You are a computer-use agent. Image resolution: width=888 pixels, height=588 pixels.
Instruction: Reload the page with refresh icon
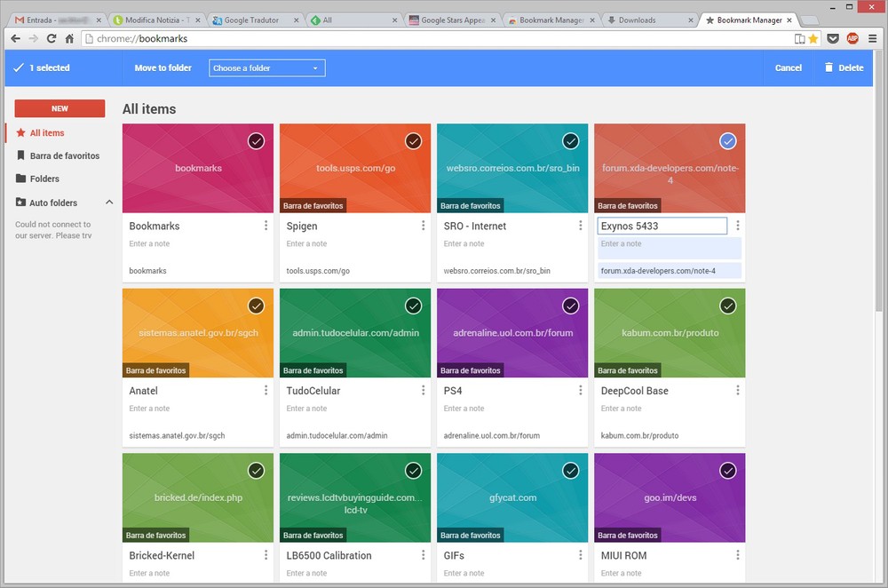(x=52, y=39)
